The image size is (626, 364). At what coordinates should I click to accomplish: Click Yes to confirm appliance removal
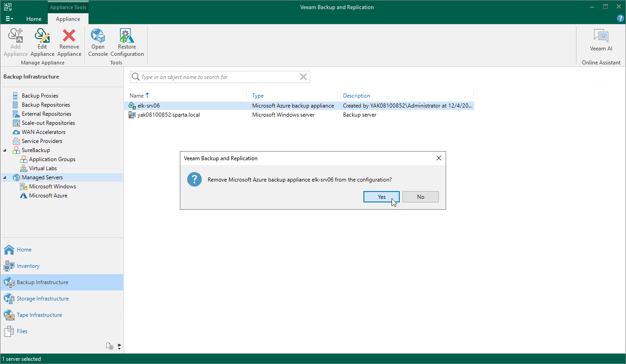pyautogui.click(x=382, y=197)
